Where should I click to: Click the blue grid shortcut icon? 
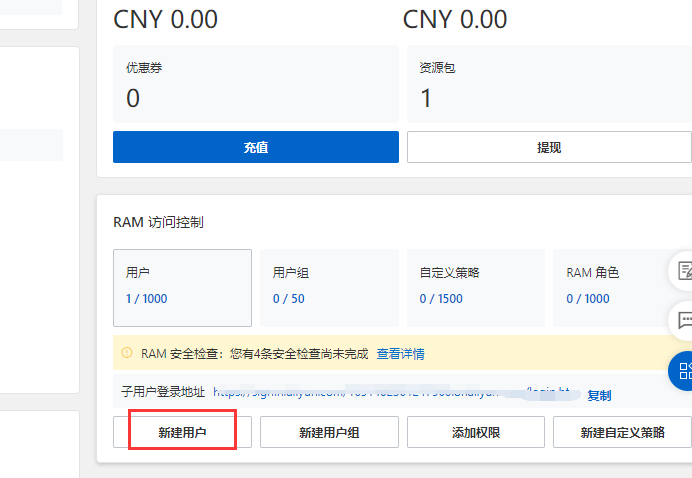[x=683, y=371]
